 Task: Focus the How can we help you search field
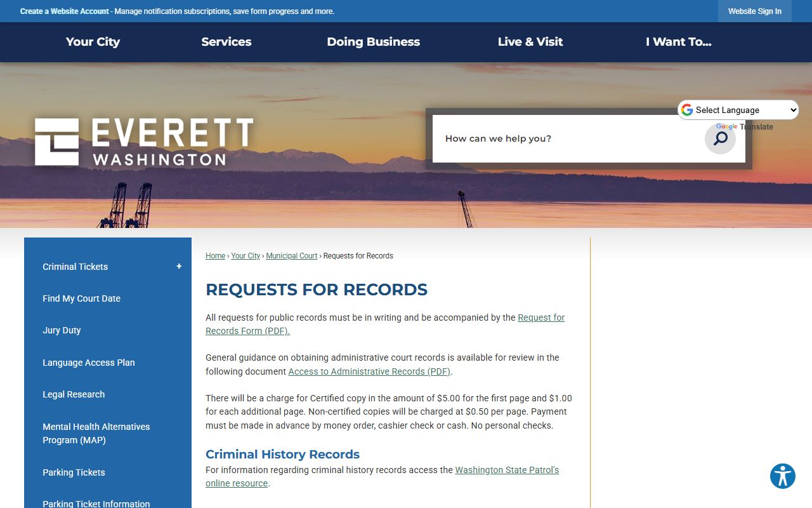coord(568,138)
